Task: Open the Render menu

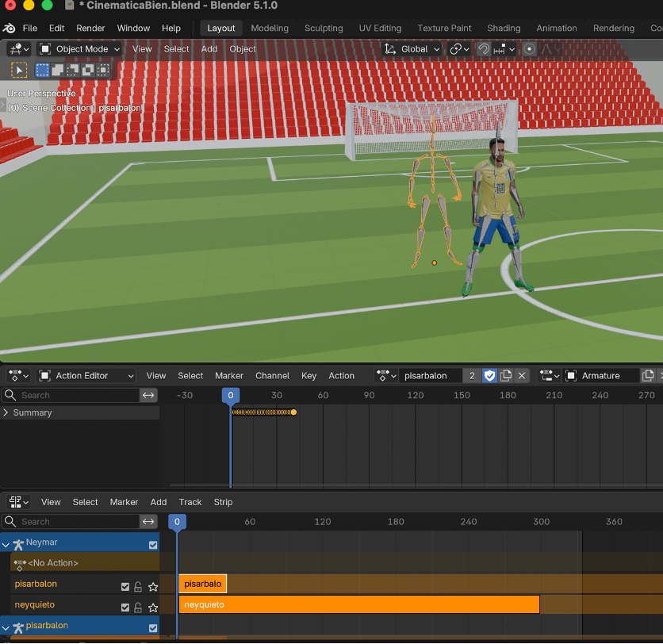Action: 90,28
